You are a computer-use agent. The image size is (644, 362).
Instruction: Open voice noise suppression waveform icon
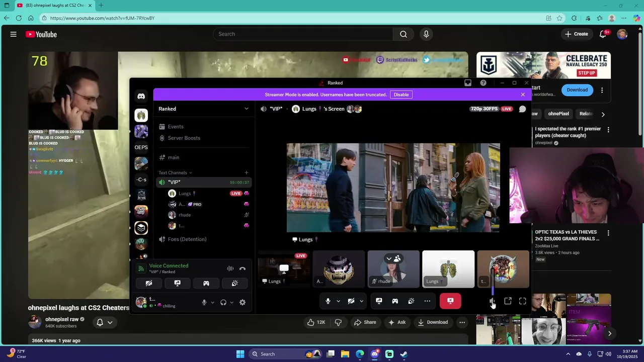[230, 268]
